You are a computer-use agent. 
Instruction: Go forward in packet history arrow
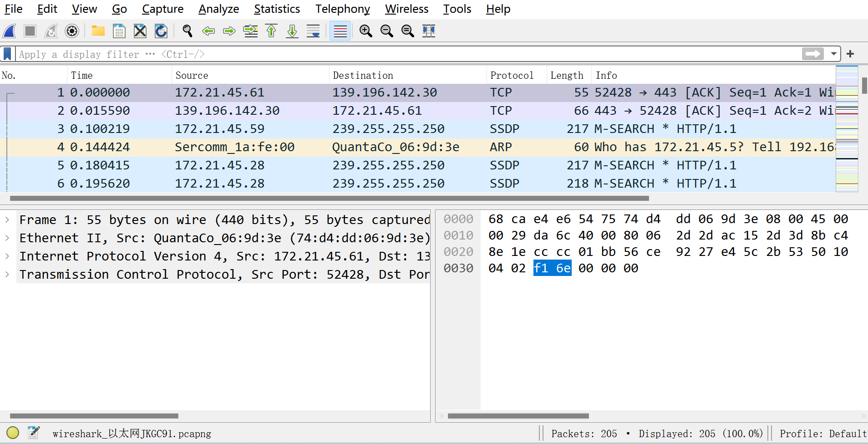click(x=229, y=31)
